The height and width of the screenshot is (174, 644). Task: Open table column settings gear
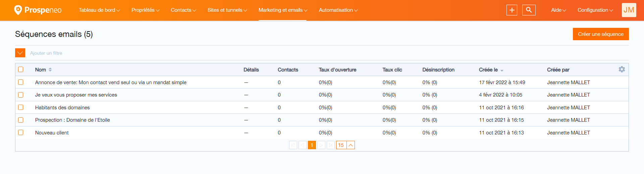coord(622,69)
